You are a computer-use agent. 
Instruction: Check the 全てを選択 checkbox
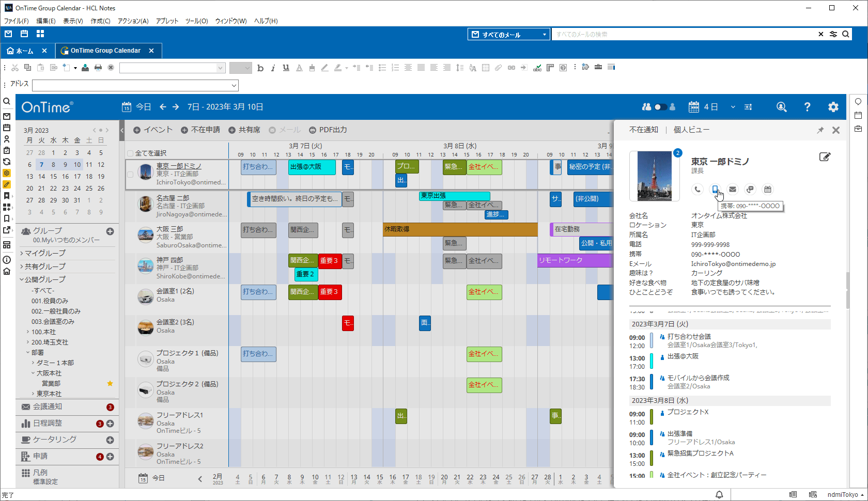tap(130, 153)
